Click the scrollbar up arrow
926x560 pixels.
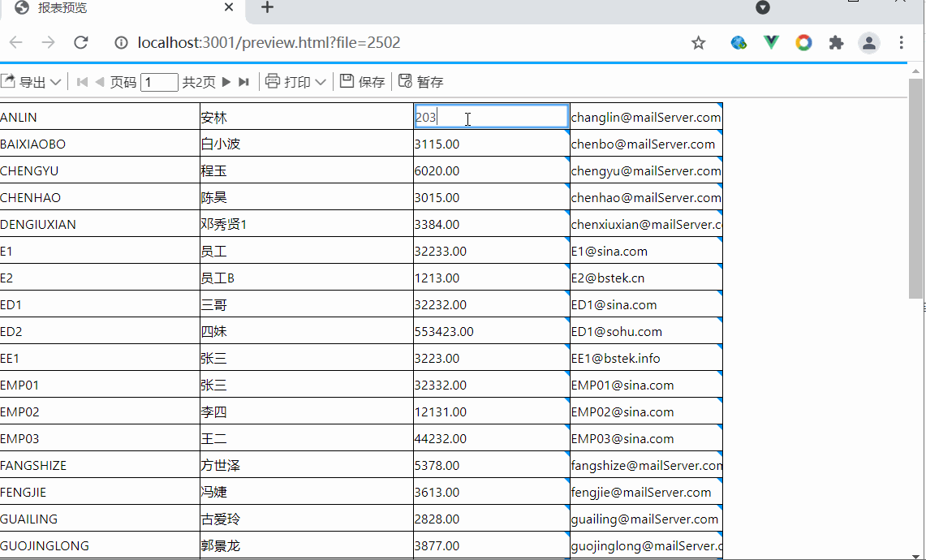[x=915, y=70]
